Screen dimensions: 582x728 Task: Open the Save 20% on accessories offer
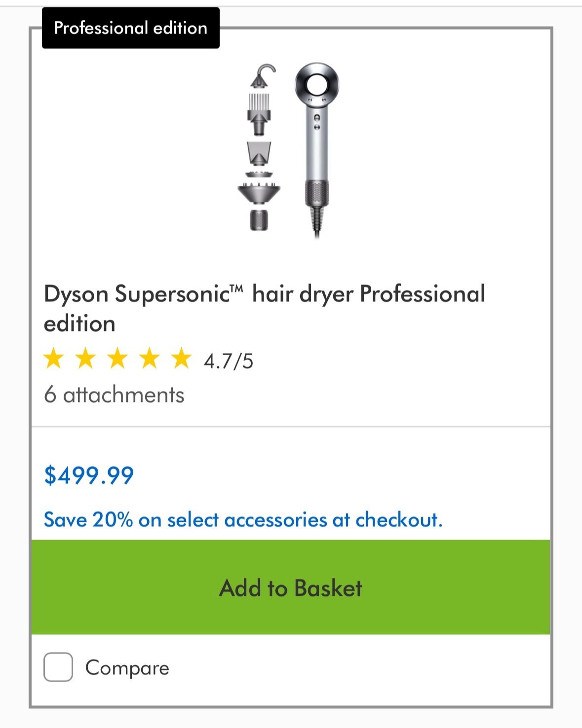[x=243, y=520]
